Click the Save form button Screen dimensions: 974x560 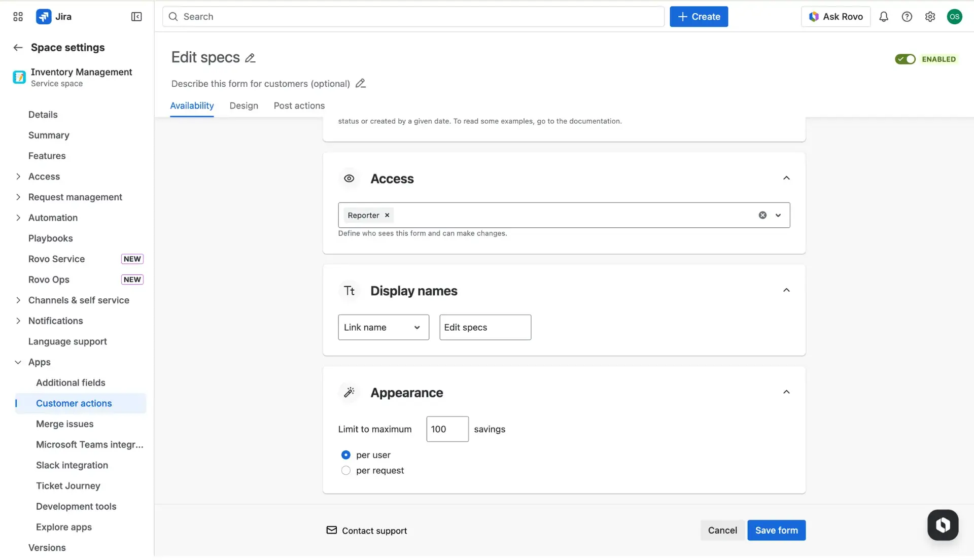[776, 530]
